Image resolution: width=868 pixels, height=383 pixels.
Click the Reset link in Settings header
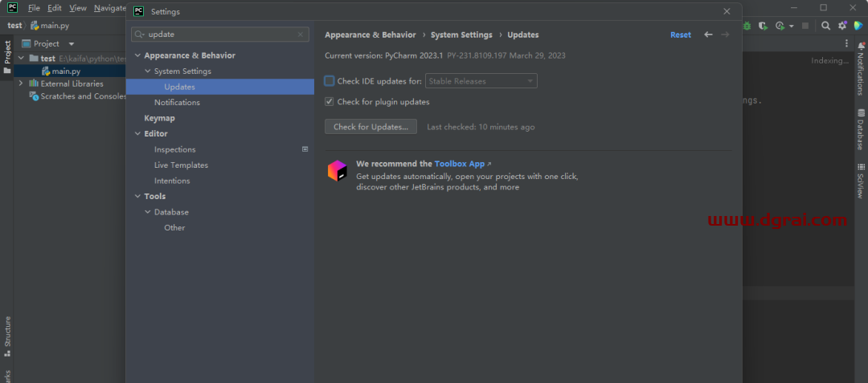click(x=681, y=35)
